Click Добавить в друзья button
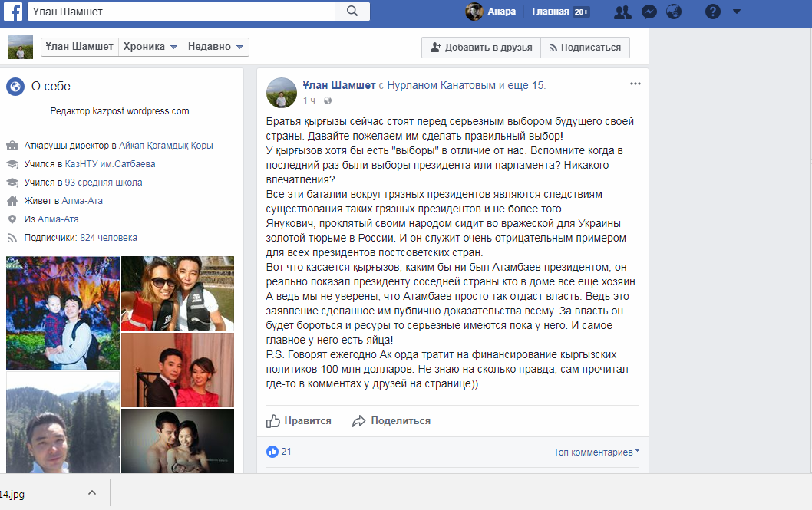The width and height of the screenshot is (812, 510). point(480,48)
